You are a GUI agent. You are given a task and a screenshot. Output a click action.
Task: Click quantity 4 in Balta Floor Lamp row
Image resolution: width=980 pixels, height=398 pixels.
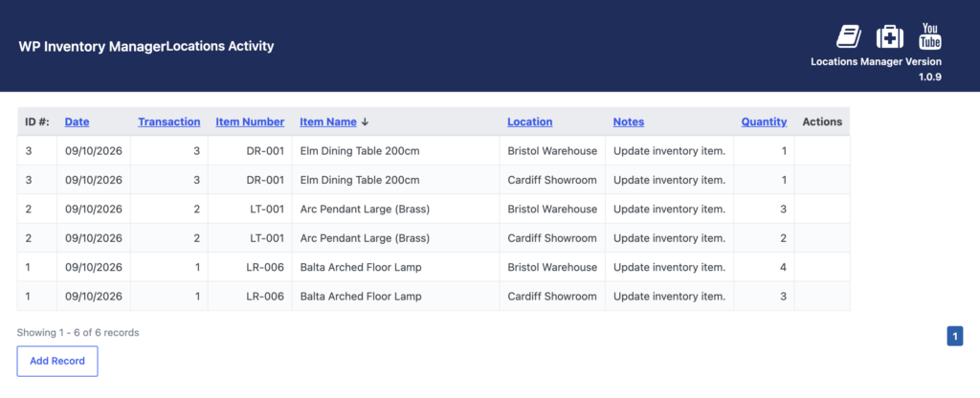click(x=783, y=267)
